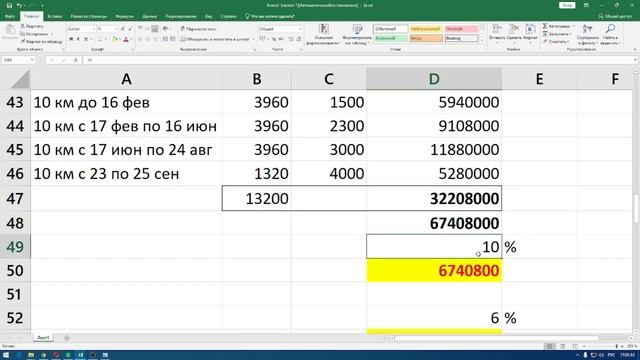Click the yellow cell with 6740800
Screen dimensions: 640x360
(x=434, y=271)
